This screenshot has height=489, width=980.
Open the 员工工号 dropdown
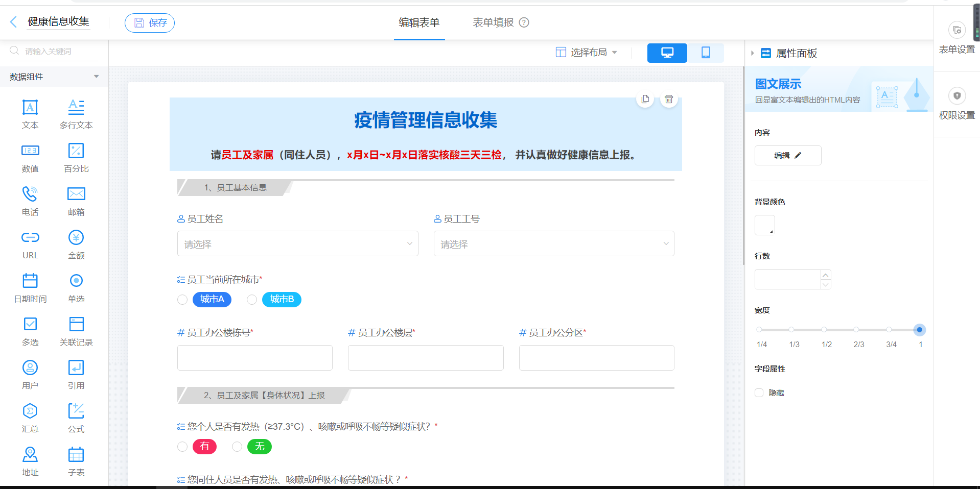click(x=554, y=243)
